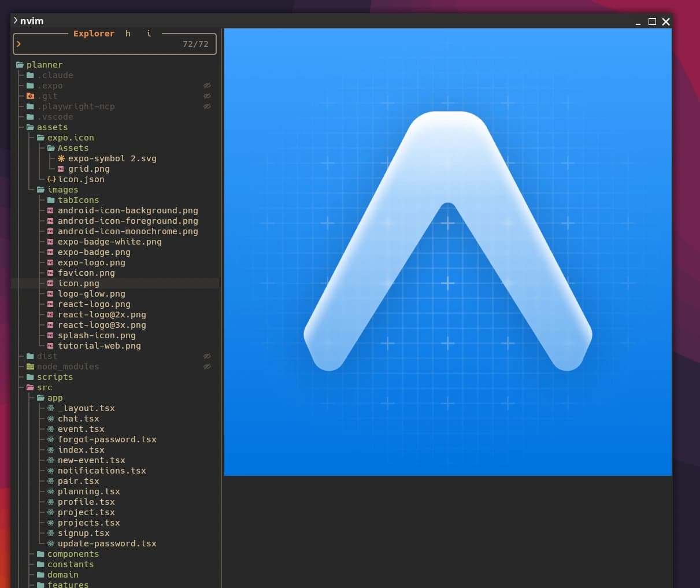Screen dimensions: 700x588
Task: Collapse the images folder
Action: click(40, 190)
